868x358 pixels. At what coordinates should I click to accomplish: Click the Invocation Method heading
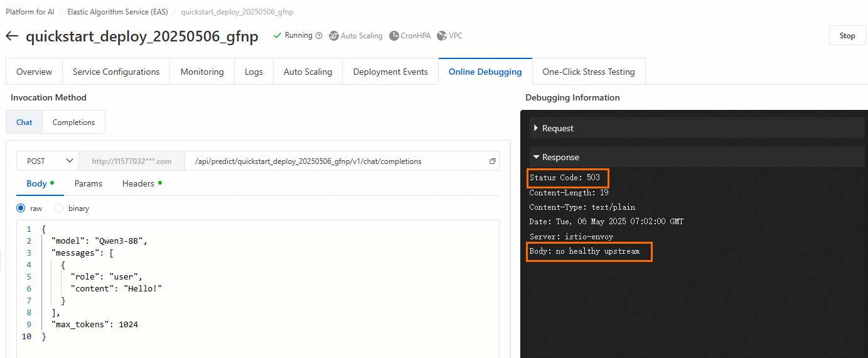pos(48,97)
